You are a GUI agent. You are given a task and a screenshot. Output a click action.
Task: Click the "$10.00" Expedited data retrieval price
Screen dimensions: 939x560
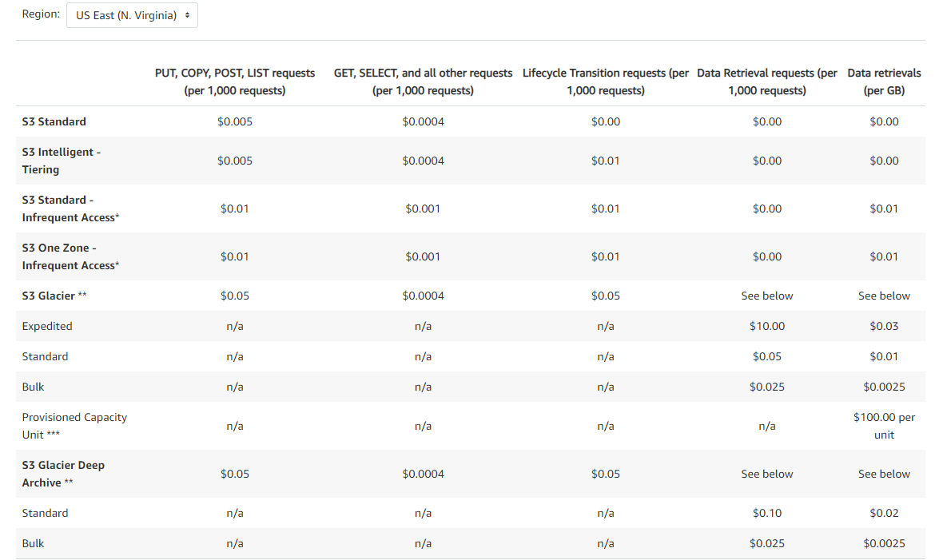coord(767,326)
